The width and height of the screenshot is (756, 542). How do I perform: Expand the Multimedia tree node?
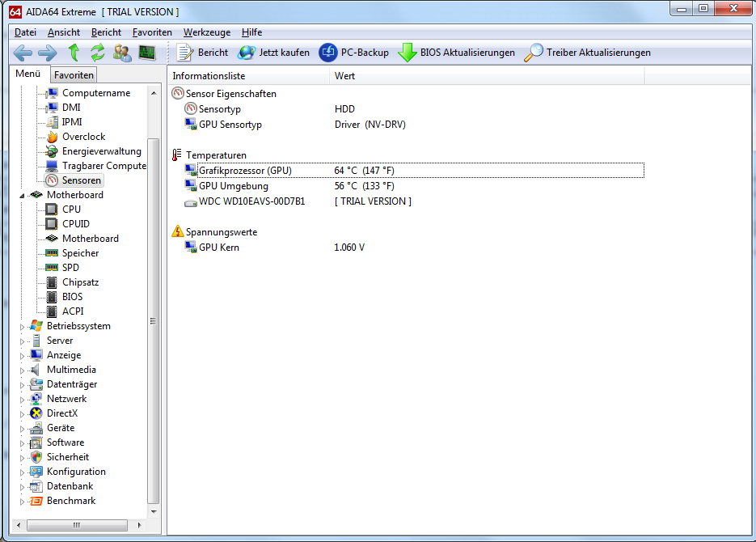pos(22,371)
